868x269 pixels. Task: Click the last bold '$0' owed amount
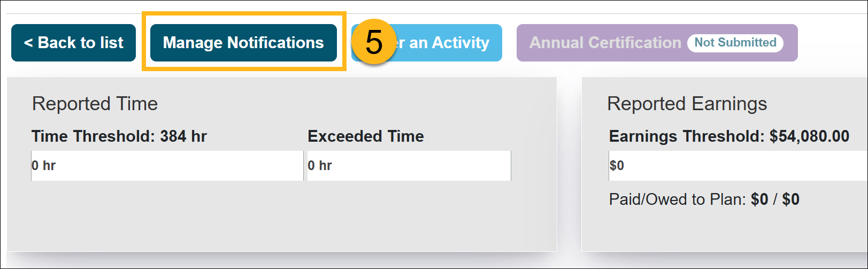pyautogui.click(x=790, y=199)
